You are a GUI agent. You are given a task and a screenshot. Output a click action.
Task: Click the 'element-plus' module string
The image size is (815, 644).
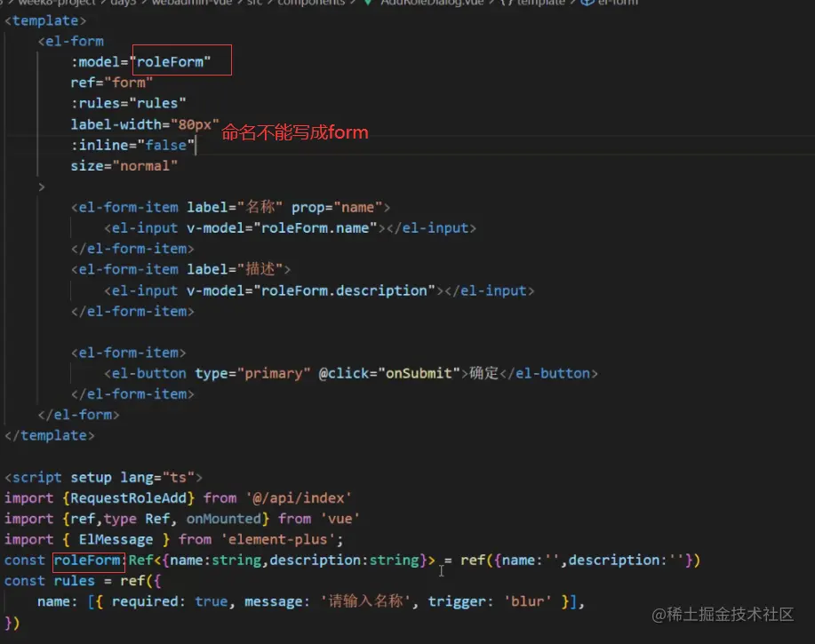[278, 539]
